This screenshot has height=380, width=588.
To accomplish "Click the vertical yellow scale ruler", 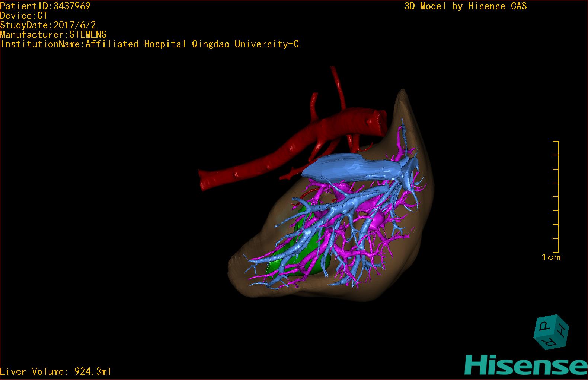I will tap(558, 197).
